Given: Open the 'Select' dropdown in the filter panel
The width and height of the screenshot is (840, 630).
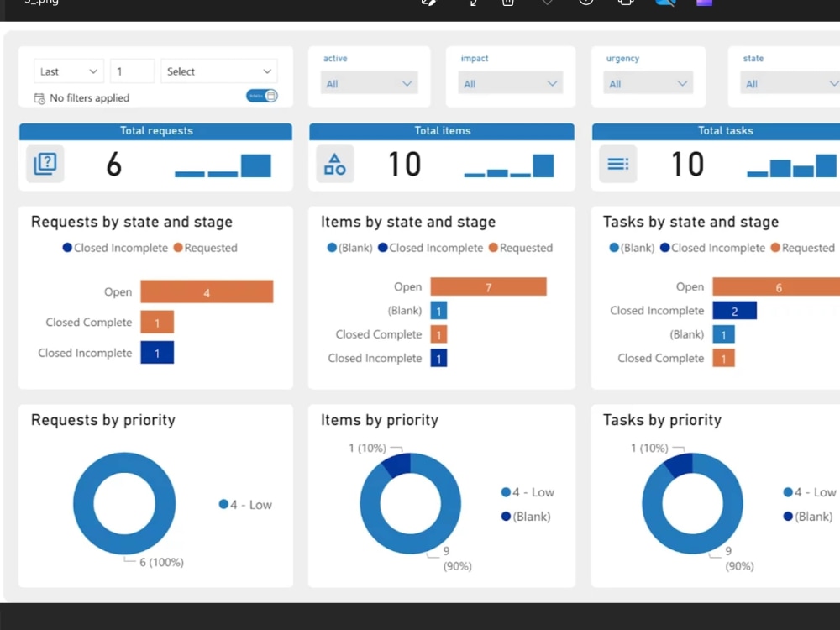Looking at the screenshot, I should tap(218, 71).
